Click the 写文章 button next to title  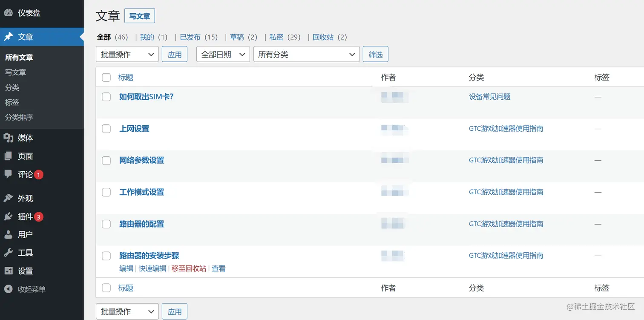pos(140,16)
